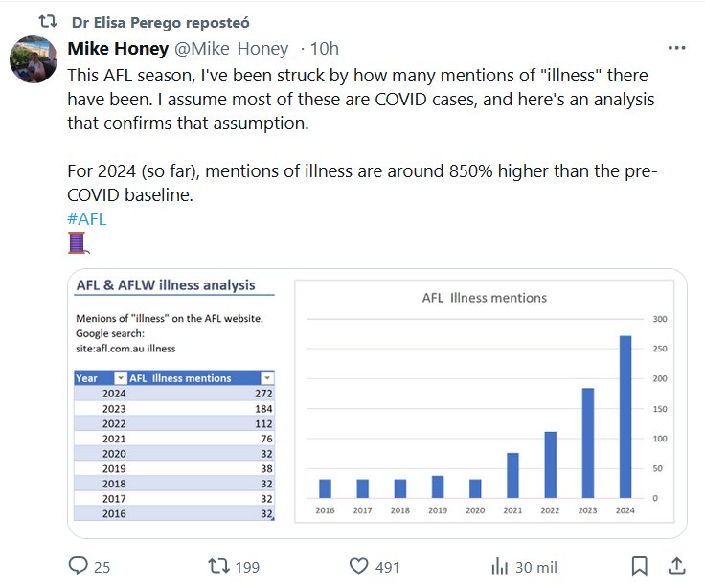Click the 2023 bar in the chart
The width and height of the screenshot is (705, 588).
588,442
